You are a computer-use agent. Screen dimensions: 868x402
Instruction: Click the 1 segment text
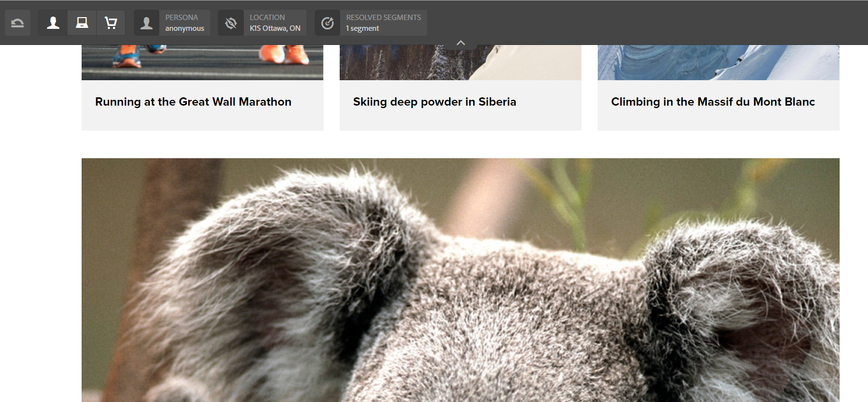(x=363, y=28)
